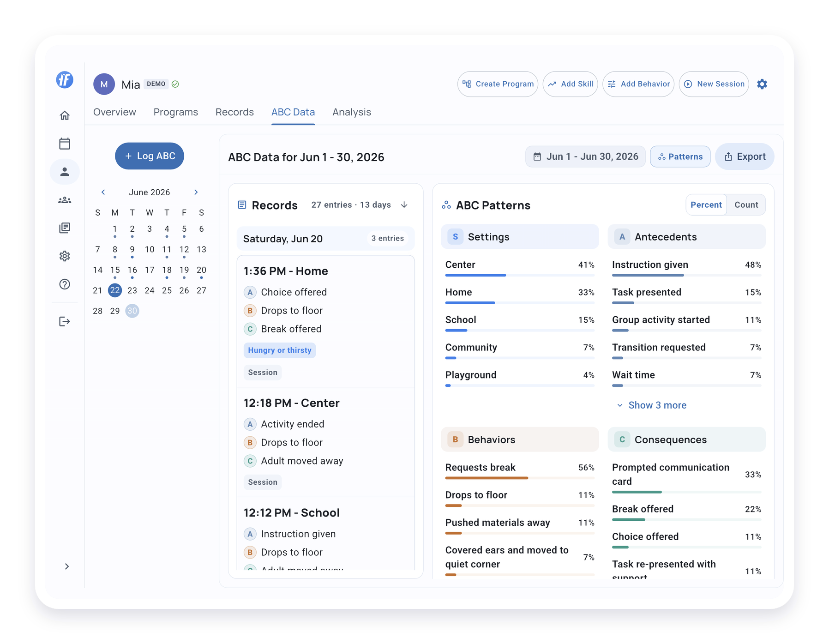Click the Export button
Screen dimensions: 829x644
click(x=745, y=156)
